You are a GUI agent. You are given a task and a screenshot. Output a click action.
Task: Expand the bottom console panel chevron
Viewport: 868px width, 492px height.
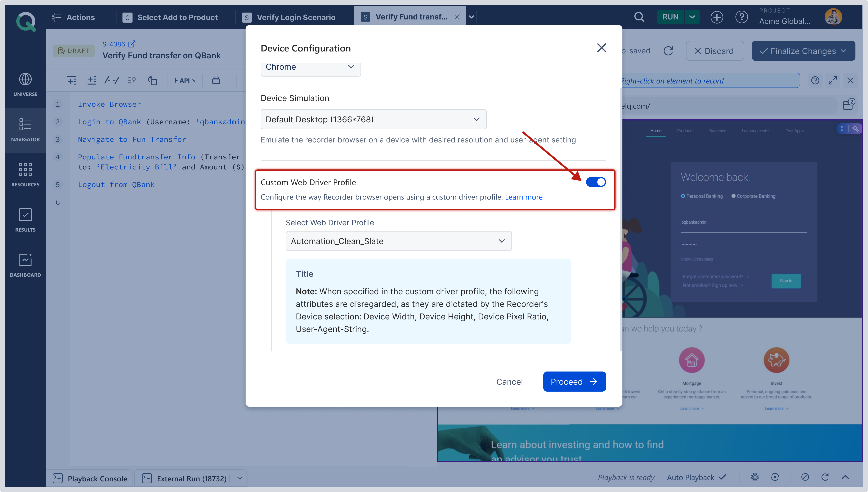click(845, 477)
